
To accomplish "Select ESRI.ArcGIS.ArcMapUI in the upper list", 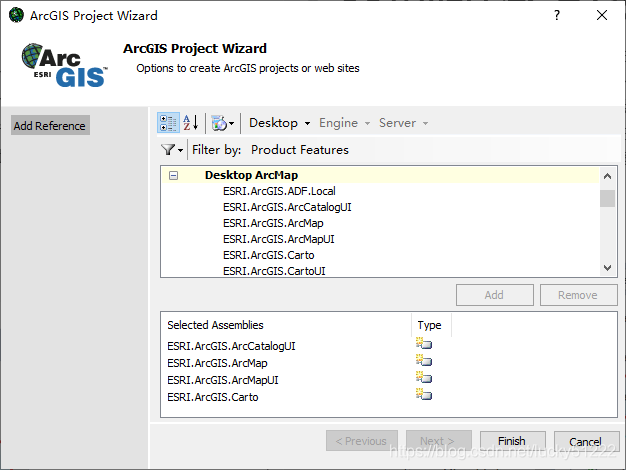I will click(279, 239).
